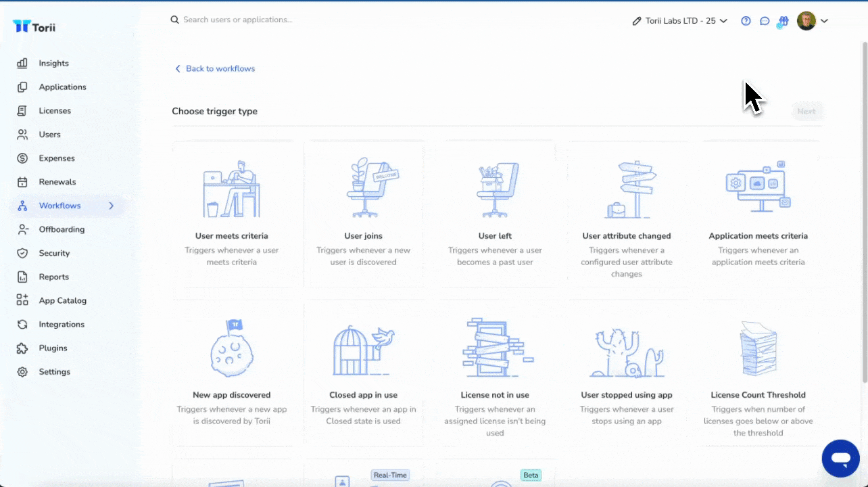Image resolution: width=868 pixels, height=487 pixels.
Task: Open Settings in sidebar
Action: [x=54, y=371]
